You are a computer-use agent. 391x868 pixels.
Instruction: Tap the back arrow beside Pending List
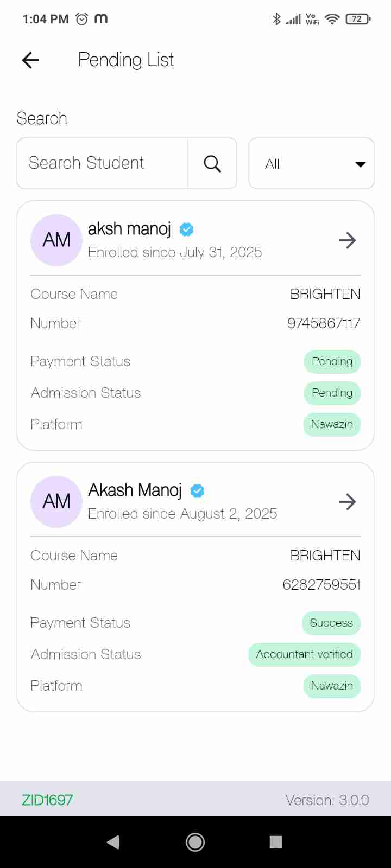[31, 60]
